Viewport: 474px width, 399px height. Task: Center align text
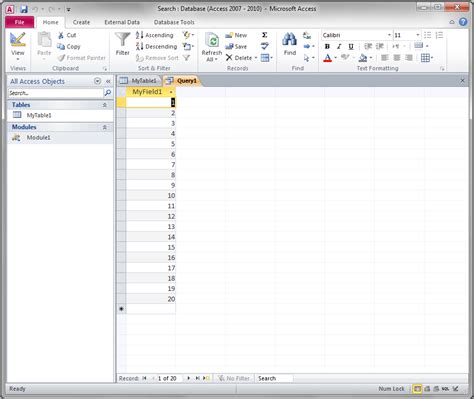(397, 58)
